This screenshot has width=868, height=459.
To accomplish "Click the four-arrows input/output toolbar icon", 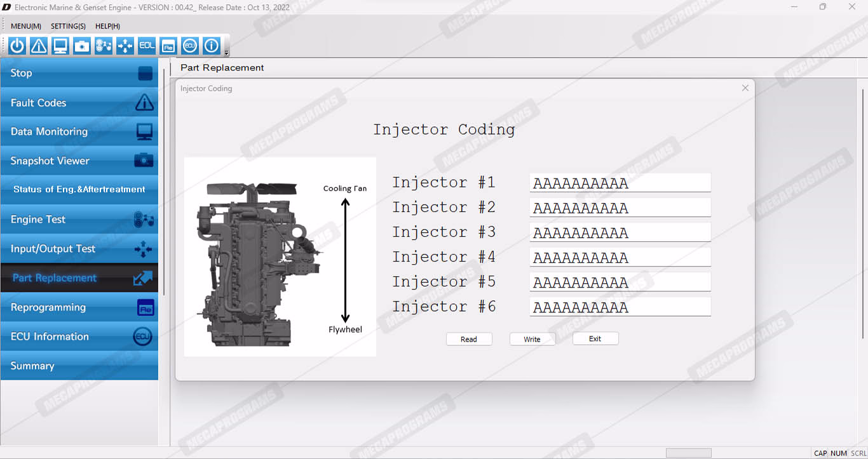I will pyautogui.click(x=125, y=46).
